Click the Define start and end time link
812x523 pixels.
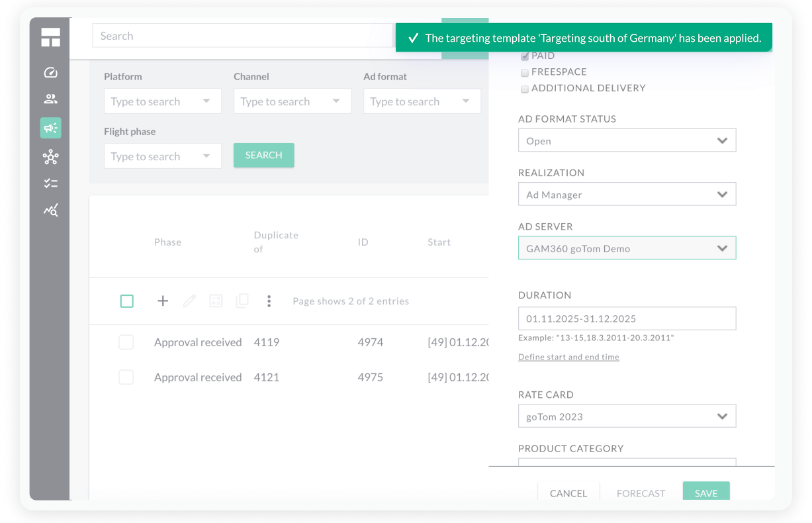[568, 357]
